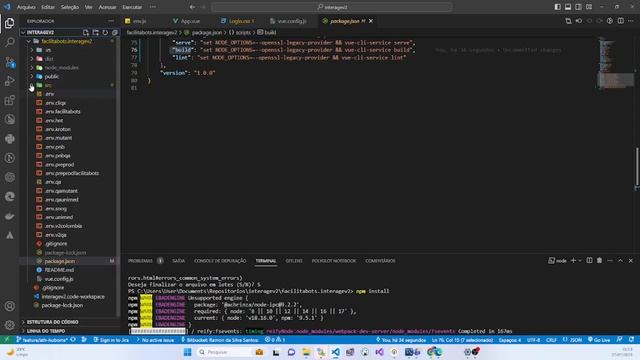Image resolution: width=640 pixels, height=360 pixels.
Task: Click New Folder icon in Explorer header
Action: click(96, 32)
